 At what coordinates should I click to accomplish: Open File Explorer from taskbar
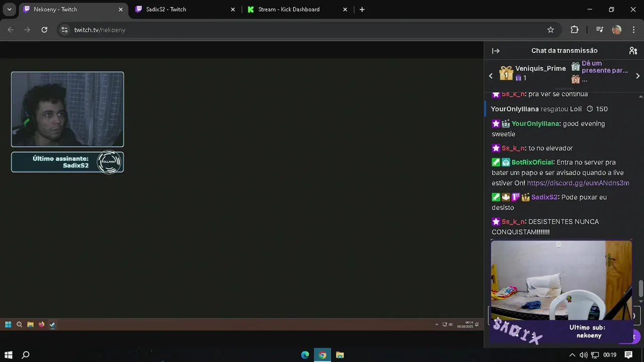(x=340, y=355)
